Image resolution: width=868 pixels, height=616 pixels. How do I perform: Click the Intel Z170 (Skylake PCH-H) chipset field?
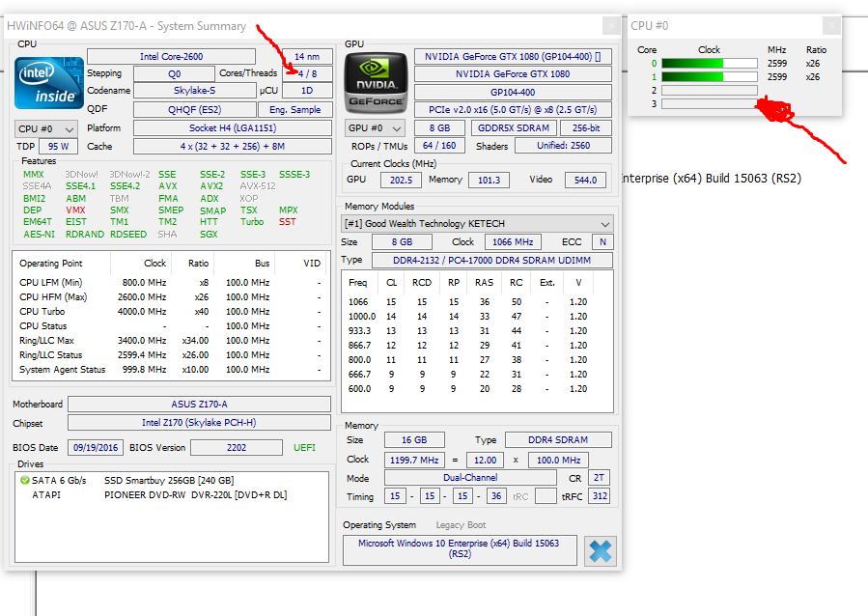[199, 423]
